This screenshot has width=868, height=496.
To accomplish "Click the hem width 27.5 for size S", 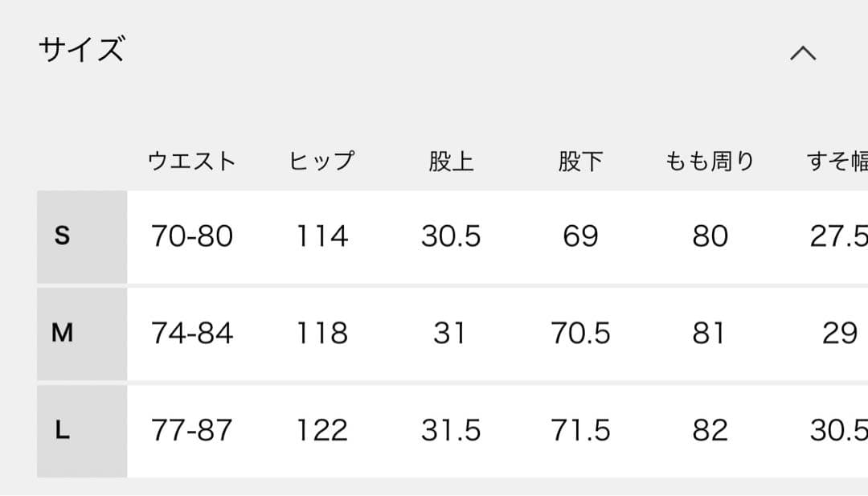I will 840,236.
